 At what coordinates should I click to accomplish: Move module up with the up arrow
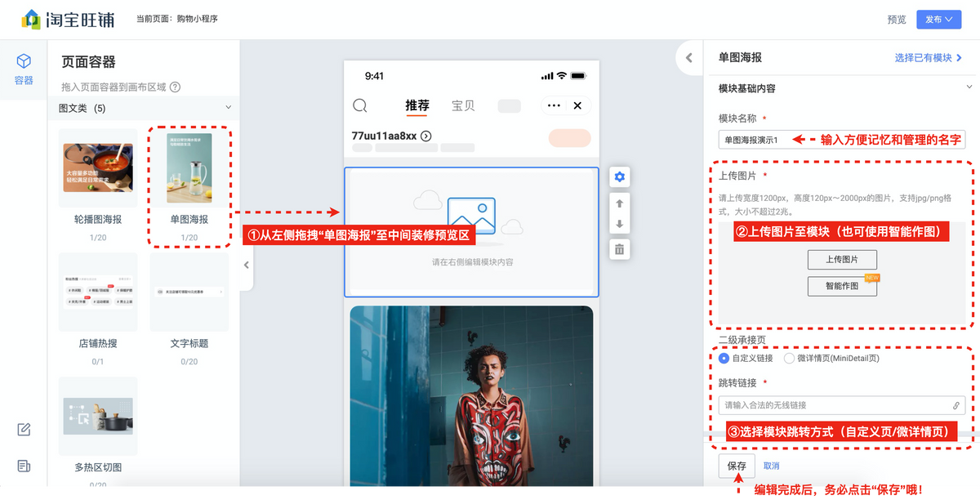click(619, 203)
